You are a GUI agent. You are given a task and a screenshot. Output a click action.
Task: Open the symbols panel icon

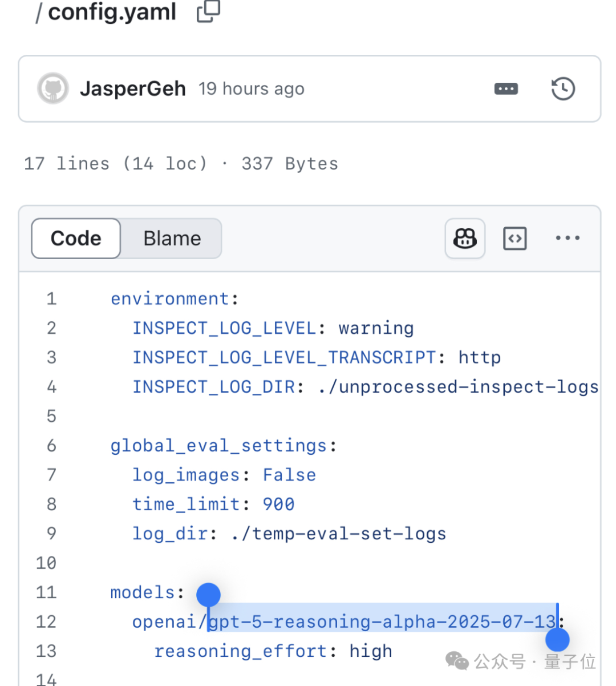[x=514, y=239]
